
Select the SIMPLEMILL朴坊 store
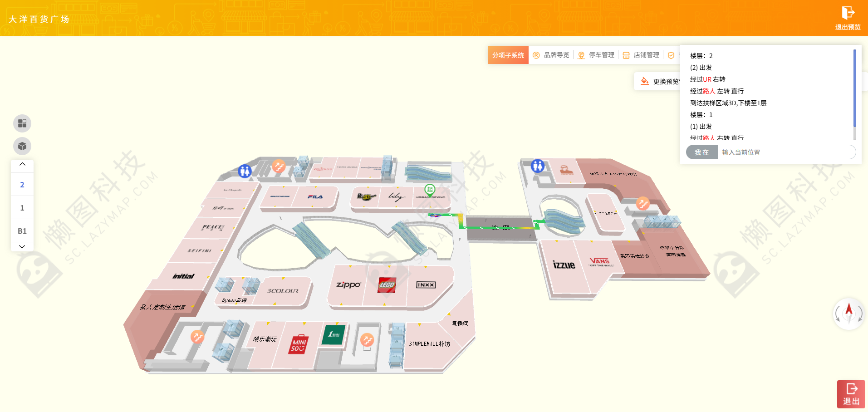point(430,344)
